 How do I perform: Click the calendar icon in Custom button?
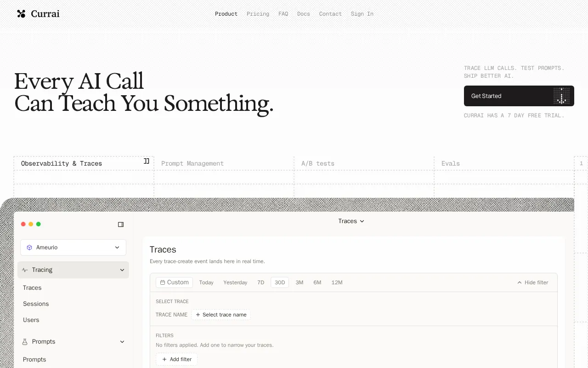[x=163, y=282]
